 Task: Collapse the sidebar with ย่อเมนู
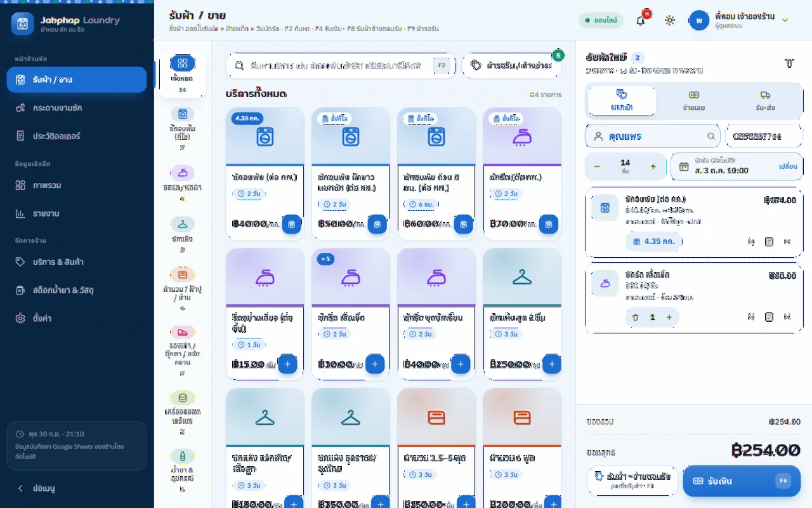(x=77, y=488)
